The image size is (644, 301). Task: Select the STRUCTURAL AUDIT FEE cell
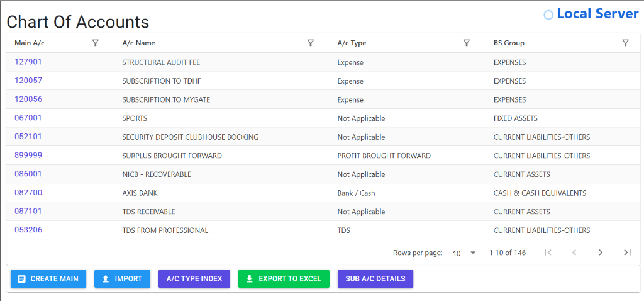161,62
